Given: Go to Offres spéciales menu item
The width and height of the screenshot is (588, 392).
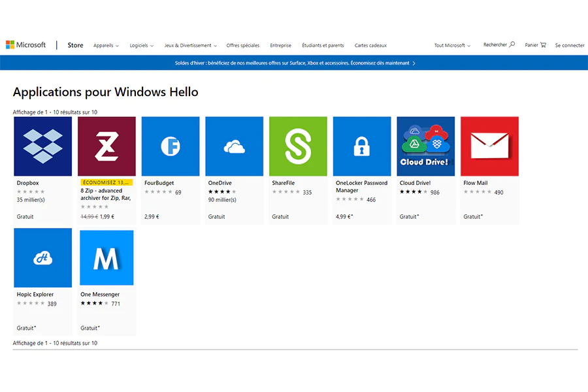Looking at the screenshot, I should [x=242, y=46].
